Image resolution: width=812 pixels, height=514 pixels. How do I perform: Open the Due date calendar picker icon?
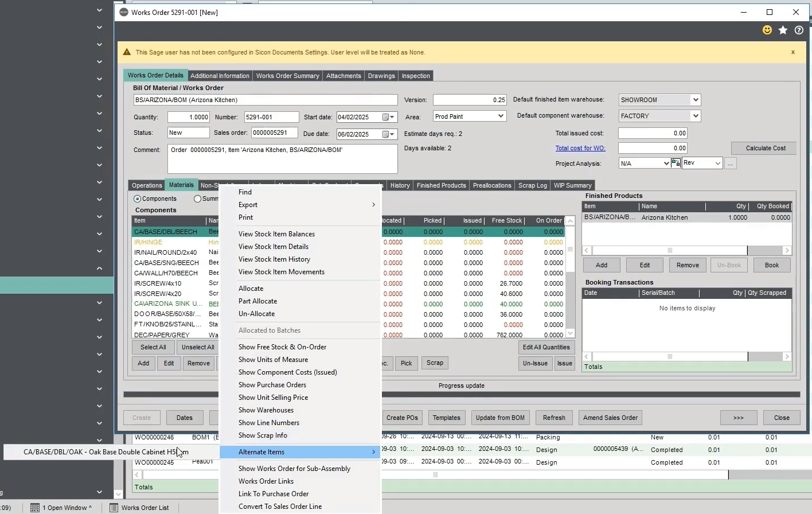point(386,134)
